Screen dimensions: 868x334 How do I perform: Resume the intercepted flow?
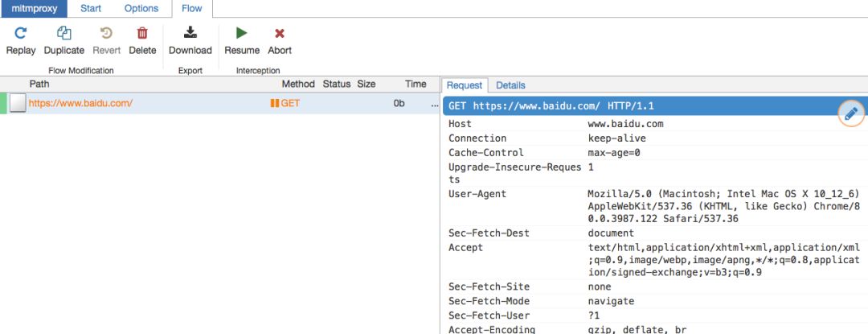pos(241,33)
